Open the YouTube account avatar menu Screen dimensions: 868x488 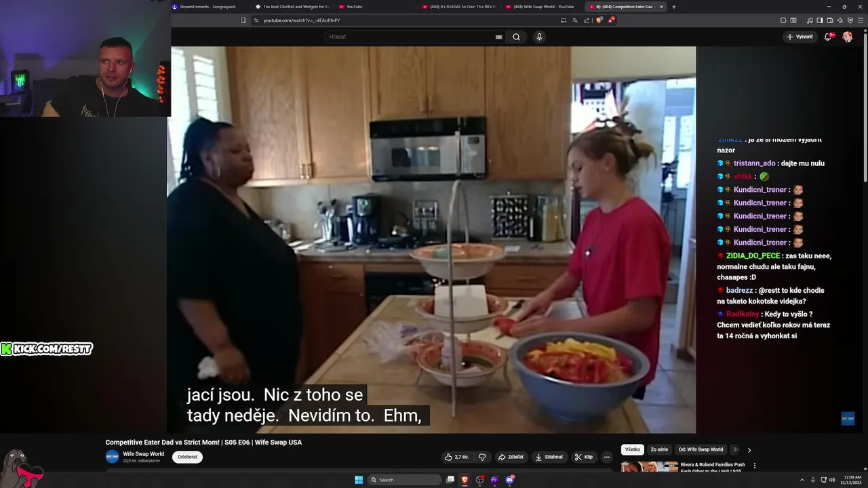click(x=847, y=37)
